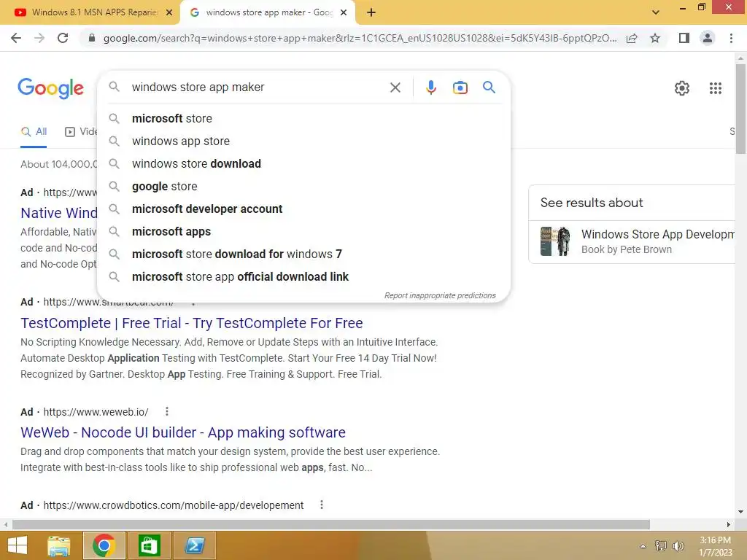Viewport: 747px width, 560px height.
Task: Click the vertical scrollbar thumb
Action: 740,109
